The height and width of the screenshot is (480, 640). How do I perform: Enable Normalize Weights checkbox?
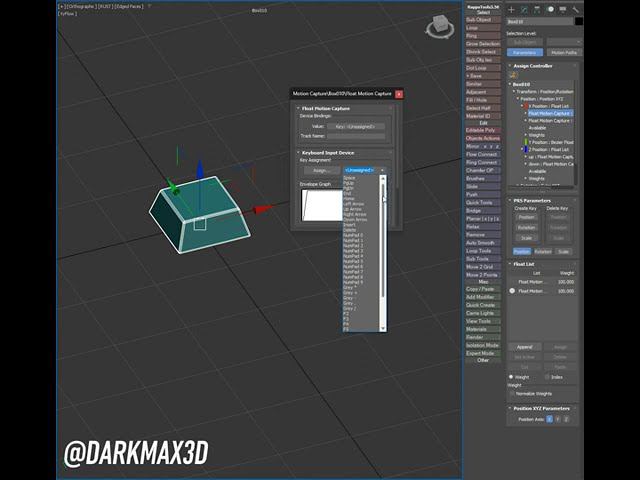[512, 394]
